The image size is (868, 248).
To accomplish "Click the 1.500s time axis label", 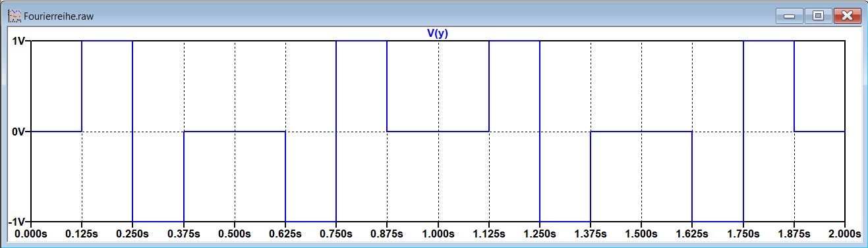I will tap(642, 234).
